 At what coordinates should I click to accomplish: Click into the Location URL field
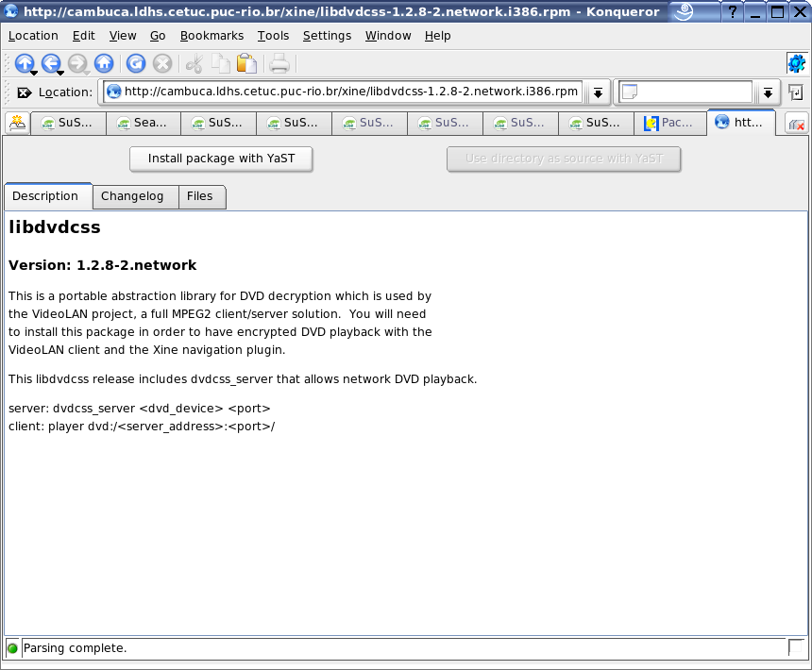click(x=343, y=92)
